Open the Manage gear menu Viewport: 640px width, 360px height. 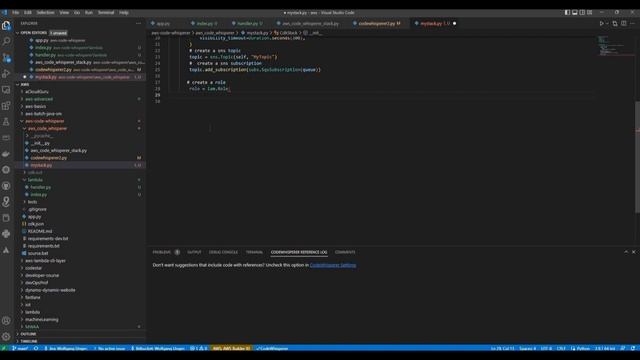(6, 337)
